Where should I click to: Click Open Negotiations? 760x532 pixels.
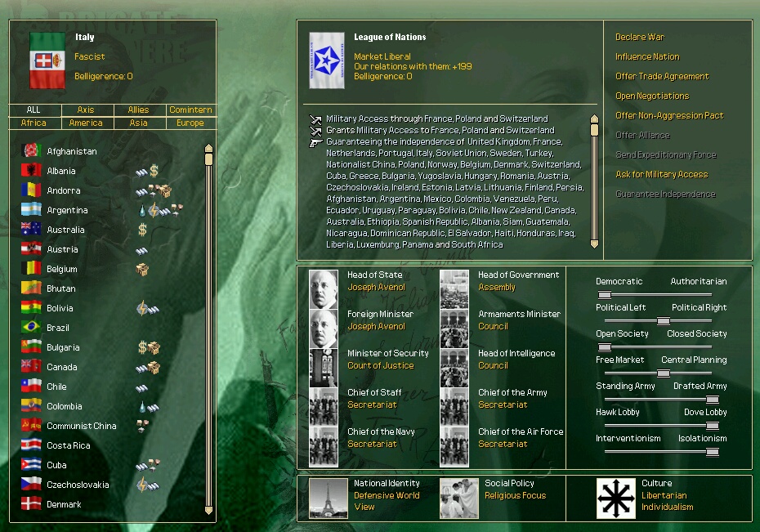coord(652,96)
